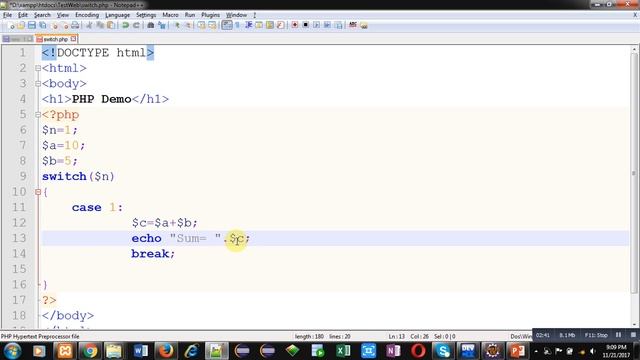The height and width of the screenshot is (360, 640).
Task: Click the Close document toolbar icon
Action: pyautogui.click(x=54, y=25)
